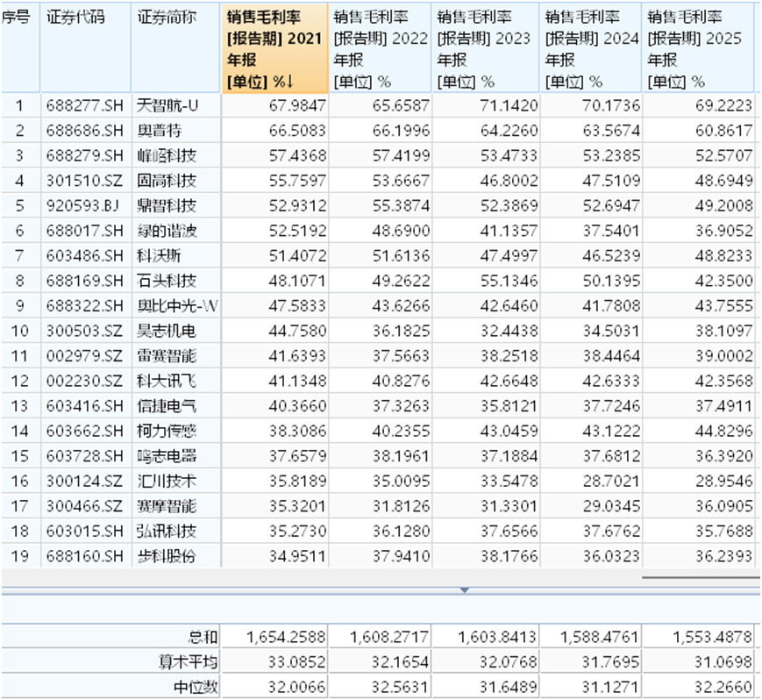Click the 算术平均 summary row label
Image resolution: width=762 pixels, height=700 pixels.
tap(188, 661)
